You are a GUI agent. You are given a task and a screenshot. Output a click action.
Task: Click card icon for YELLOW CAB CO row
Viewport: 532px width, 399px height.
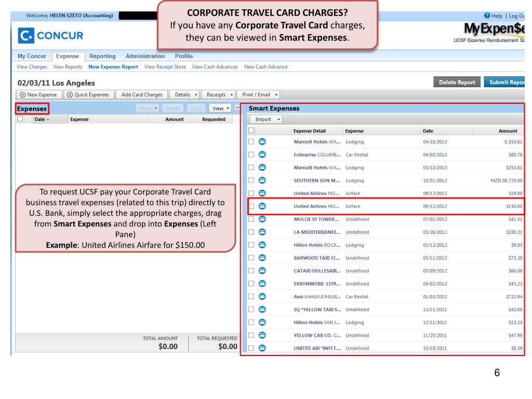(x=262, y=335)
